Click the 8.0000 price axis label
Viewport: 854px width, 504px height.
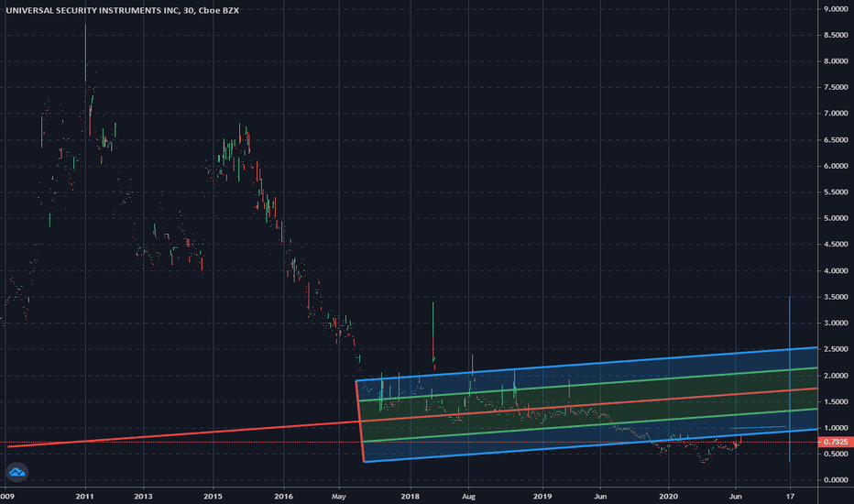[836, 61]
